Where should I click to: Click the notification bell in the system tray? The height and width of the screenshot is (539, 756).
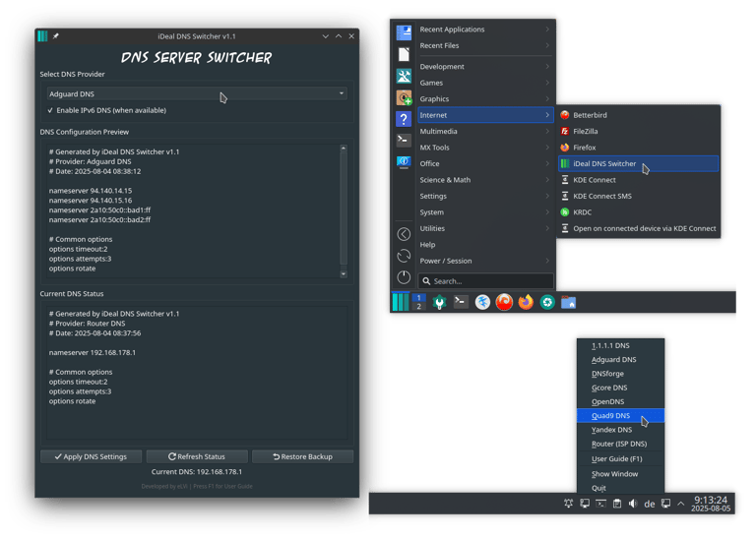tap(568, 504)
